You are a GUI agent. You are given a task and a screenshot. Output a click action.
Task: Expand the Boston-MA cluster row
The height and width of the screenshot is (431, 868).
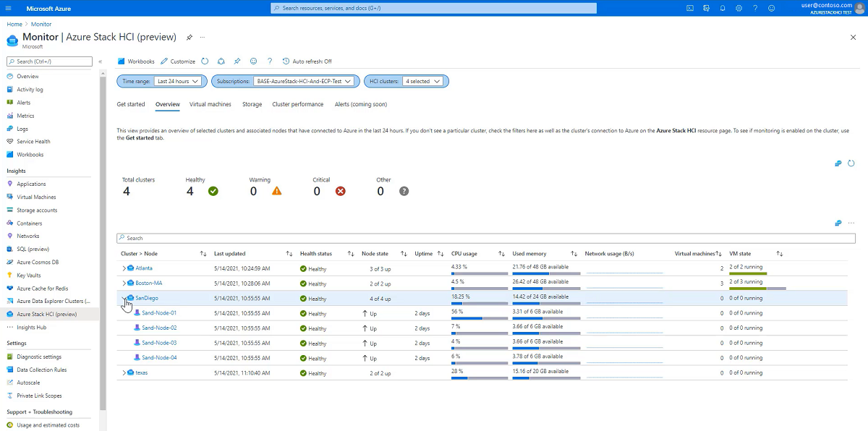[x=124, y=283]
